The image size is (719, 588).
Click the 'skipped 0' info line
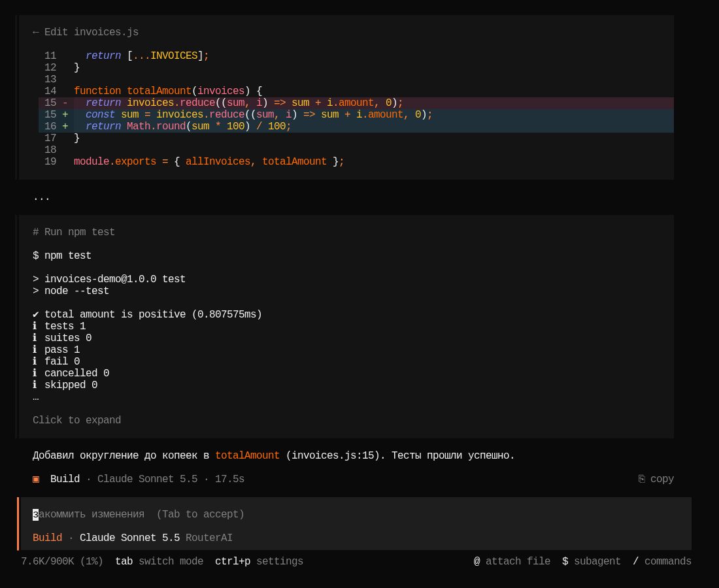click(x=65, y=385)
